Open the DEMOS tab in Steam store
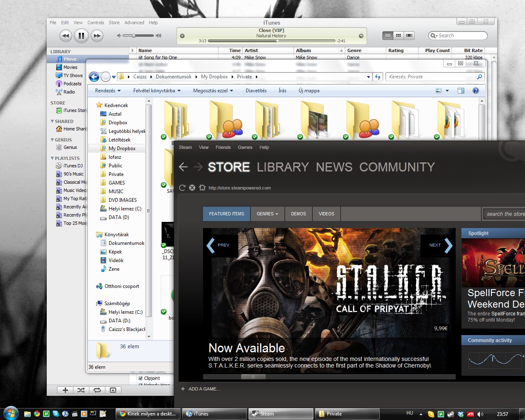525x420 pixels. 299,214
